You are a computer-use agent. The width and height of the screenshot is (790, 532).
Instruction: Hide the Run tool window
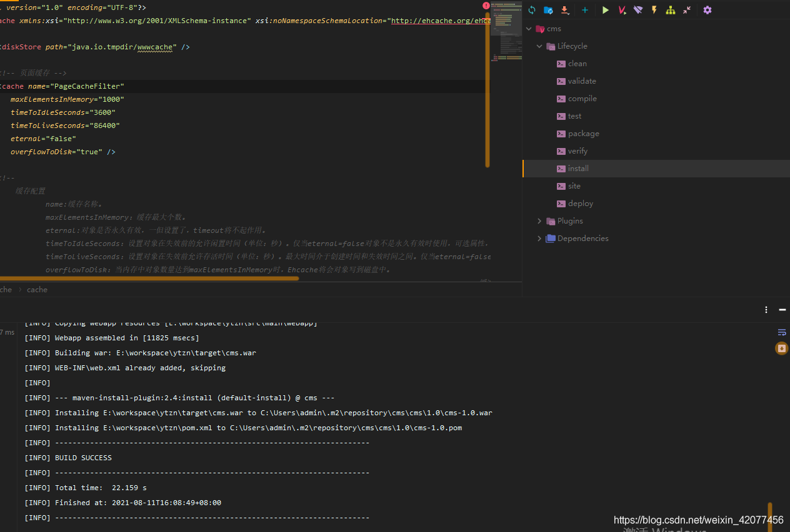[782, 310]
